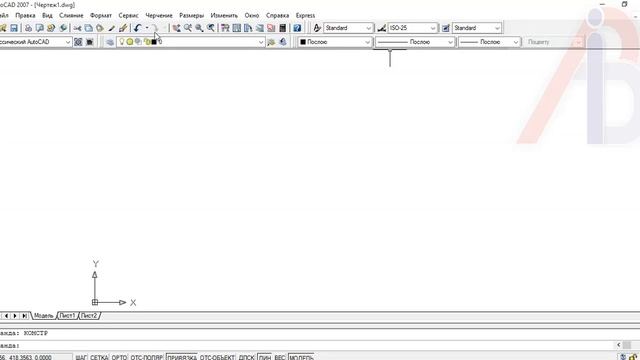Toggle ОРТО mode in status bar

click(119, 357)
